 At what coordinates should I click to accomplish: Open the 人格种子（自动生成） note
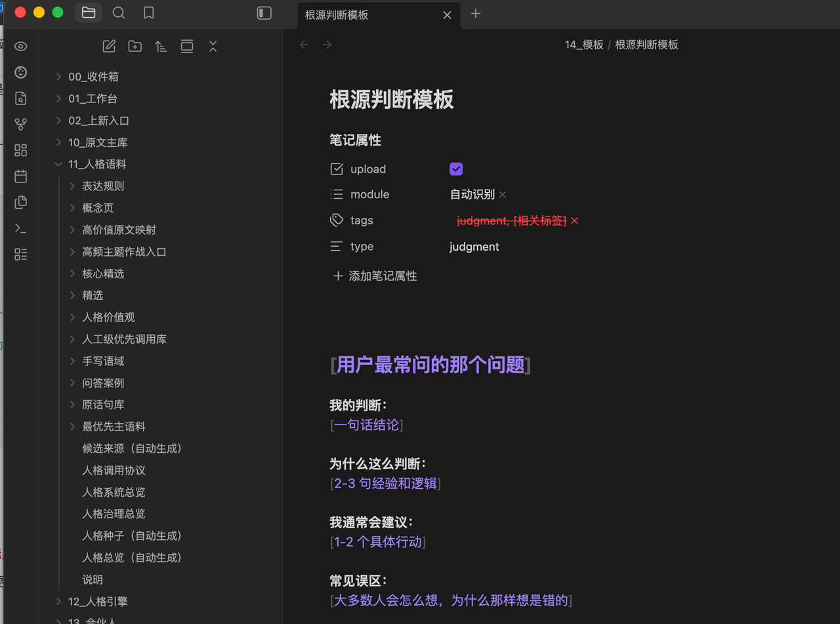[132, 536]
